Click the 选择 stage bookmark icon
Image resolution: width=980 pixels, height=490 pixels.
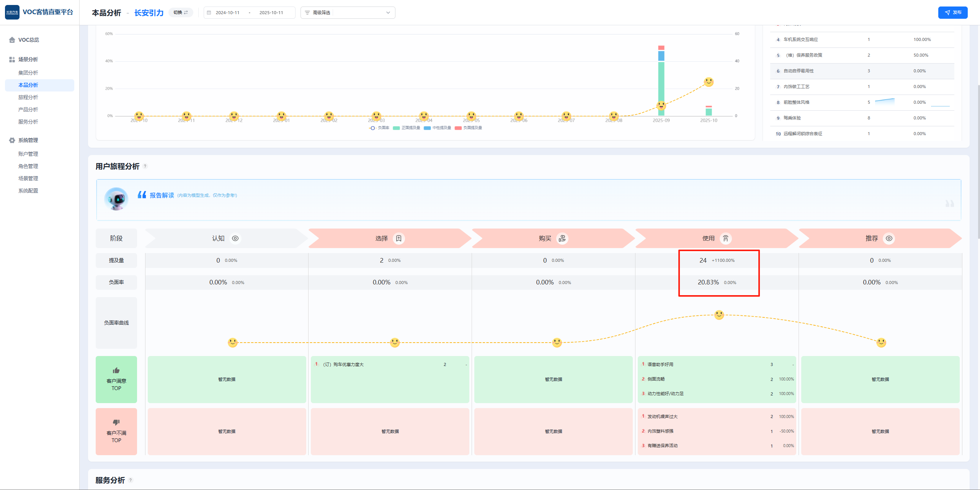pyautogui.click(x=399, y=238)
